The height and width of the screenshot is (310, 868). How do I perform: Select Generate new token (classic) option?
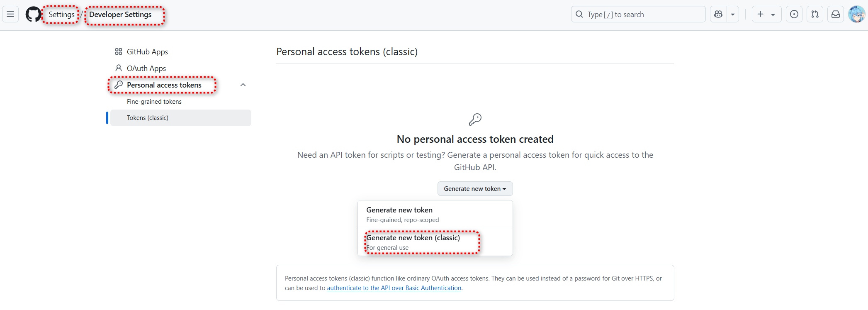(x=435, y=242)
